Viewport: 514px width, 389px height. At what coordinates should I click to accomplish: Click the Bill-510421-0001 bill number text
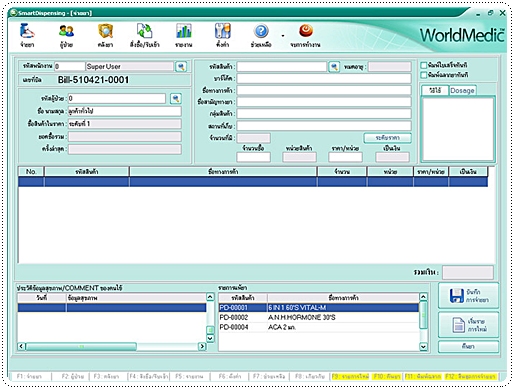point(93,80)
